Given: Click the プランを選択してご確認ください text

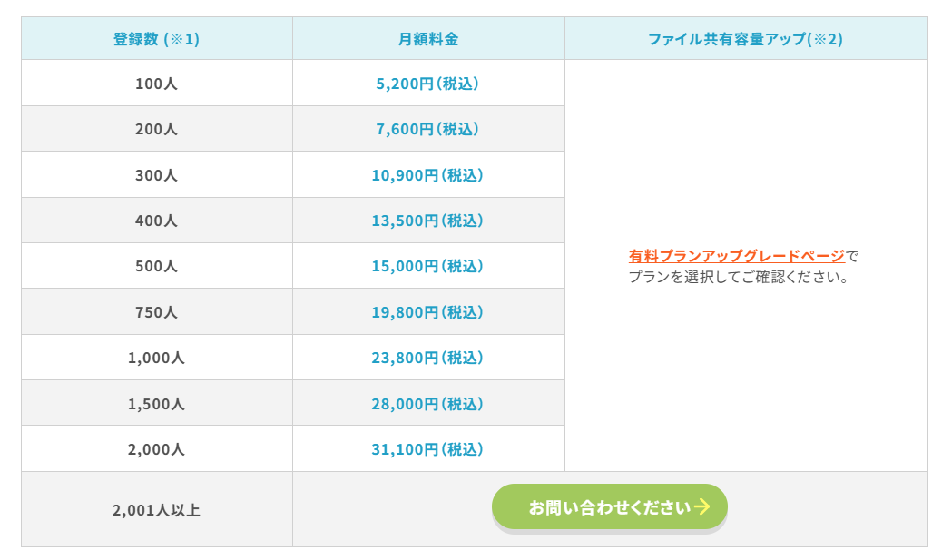Looking at the screenshot, I should point(739,278).
